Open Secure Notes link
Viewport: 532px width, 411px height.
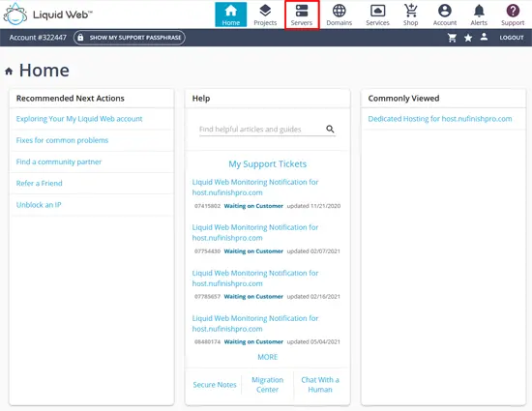[x=215, y=385]
